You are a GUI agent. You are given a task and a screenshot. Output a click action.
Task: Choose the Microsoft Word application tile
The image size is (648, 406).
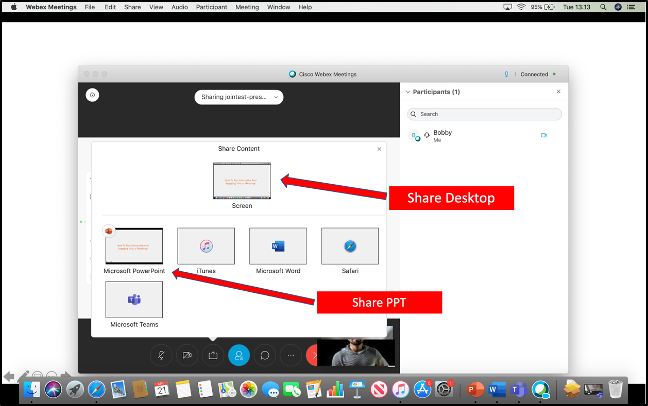[x=278, y=246]
